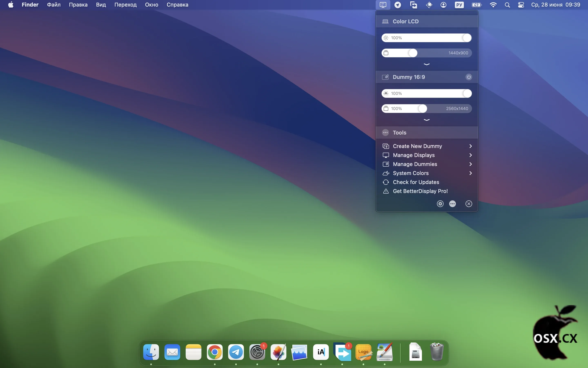The height and width of the screenshot is (368, 588).
Task: Adjust Dummy 16:9 brightness slider
Action: (x=427, y=93)
